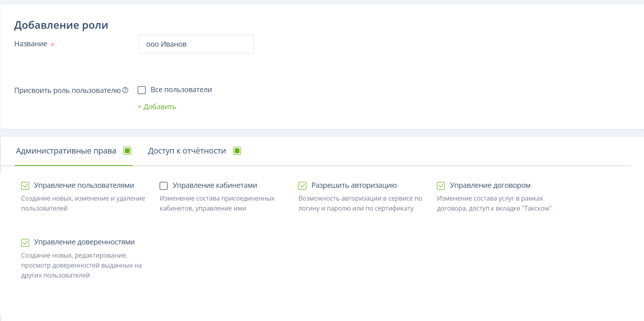
Task: Open the Доступ к отчётности tab
Action: click(187, 151)
